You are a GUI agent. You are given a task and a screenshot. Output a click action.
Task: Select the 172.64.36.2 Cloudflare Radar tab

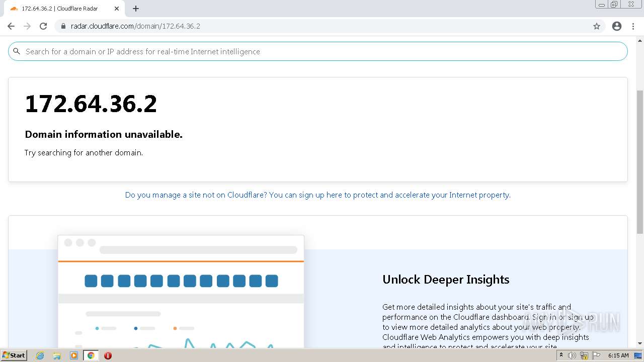pyautogui.click(x=64, y=9)
